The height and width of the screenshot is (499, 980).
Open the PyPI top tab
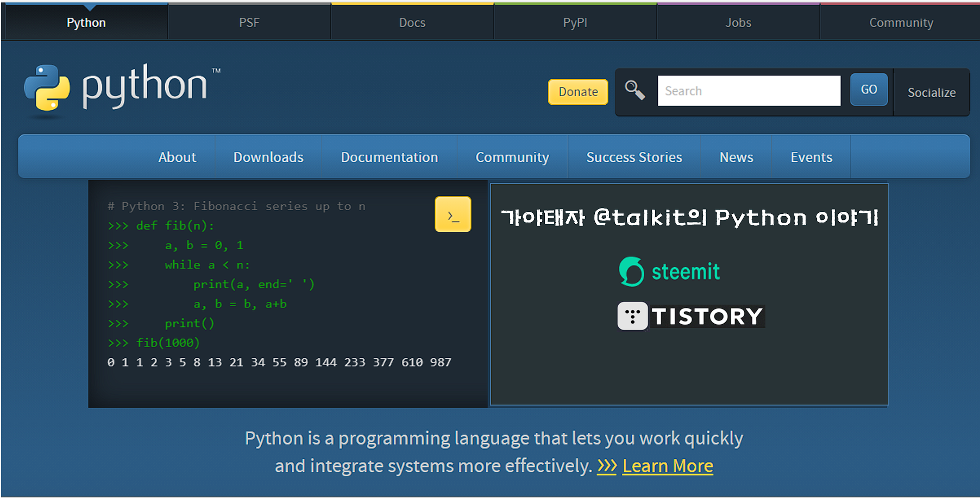coord(575,22)
